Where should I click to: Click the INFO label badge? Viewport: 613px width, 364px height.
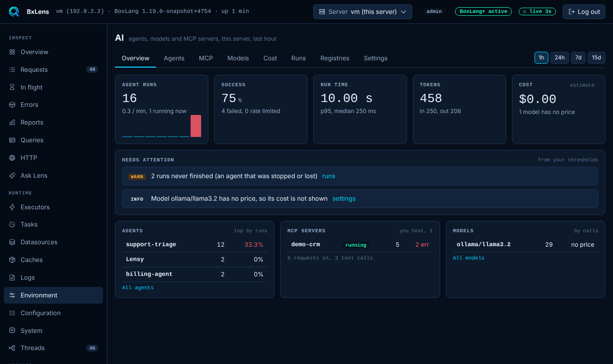(137, 199)
